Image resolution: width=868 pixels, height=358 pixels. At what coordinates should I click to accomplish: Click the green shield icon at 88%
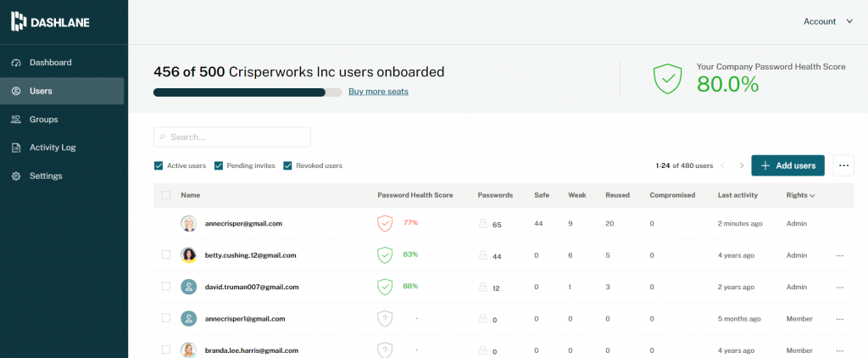point(385,287)
